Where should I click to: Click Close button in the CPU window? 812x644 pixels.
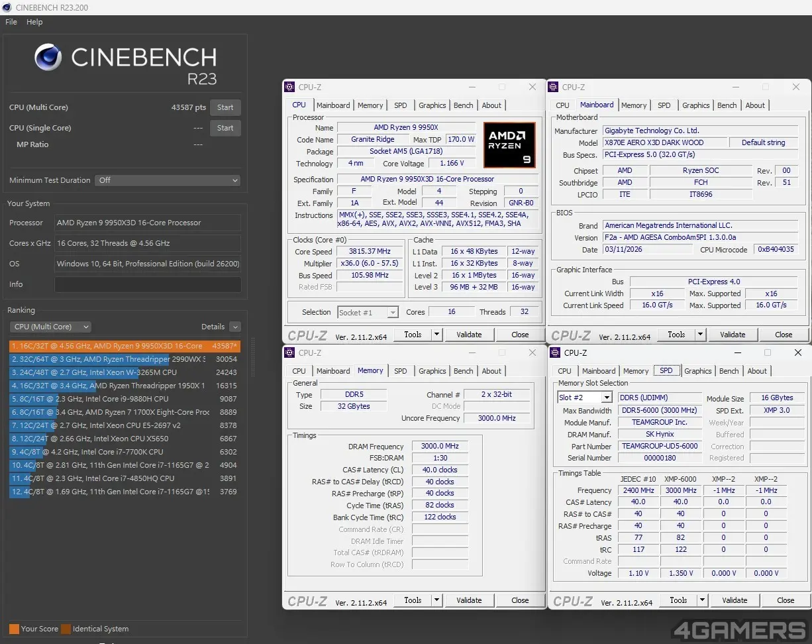[x=520, y=335]
